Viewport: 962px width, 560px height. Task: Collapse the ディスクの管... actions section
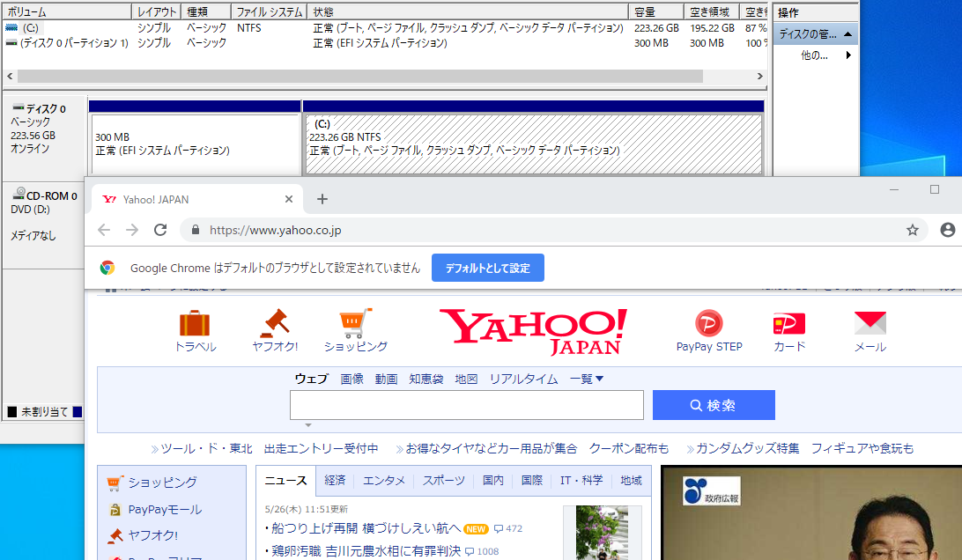(x=847, y=34)
